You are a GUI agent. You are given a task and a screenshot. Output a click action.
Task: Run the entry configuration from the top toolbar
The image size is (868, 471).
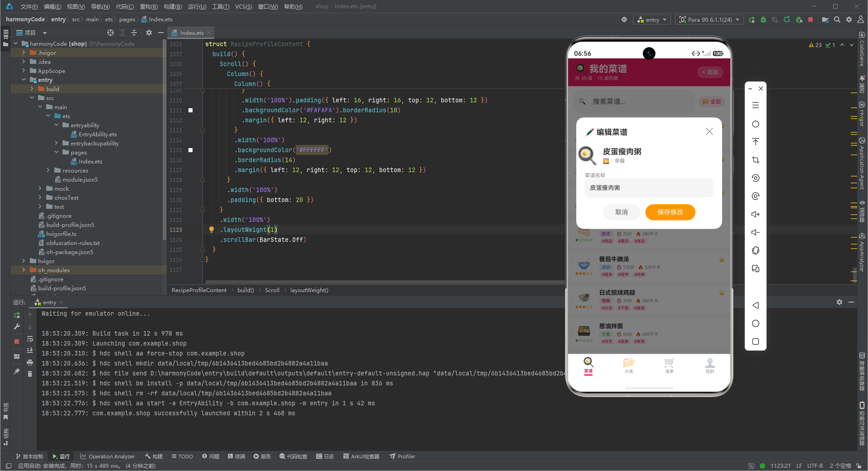[752, 20]
